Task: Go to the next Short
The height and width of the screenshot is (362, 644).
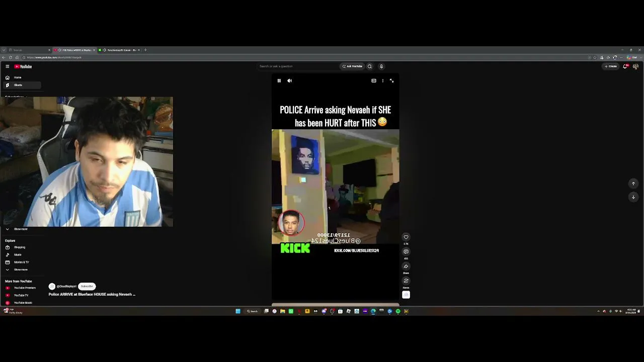Action: (633, 197)
